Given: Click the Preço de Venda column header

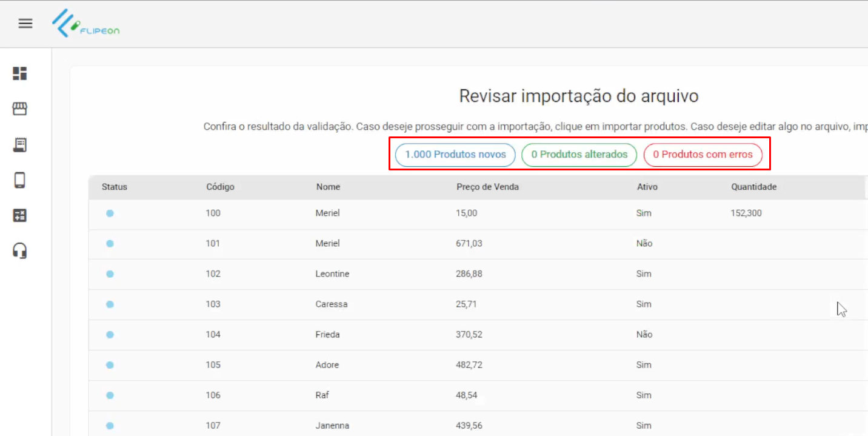Looking at the screenshot, I should [x=487, y=187].
